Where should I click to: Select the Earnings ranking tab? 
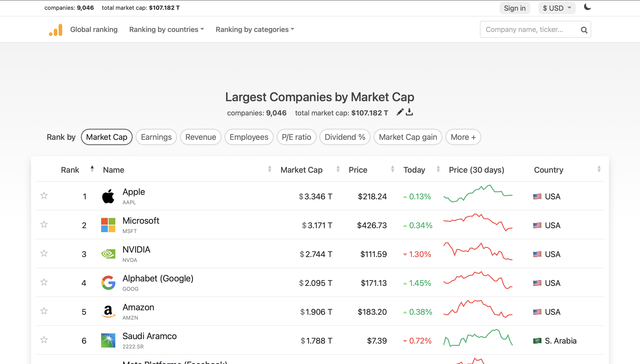[x=156, y=137]
